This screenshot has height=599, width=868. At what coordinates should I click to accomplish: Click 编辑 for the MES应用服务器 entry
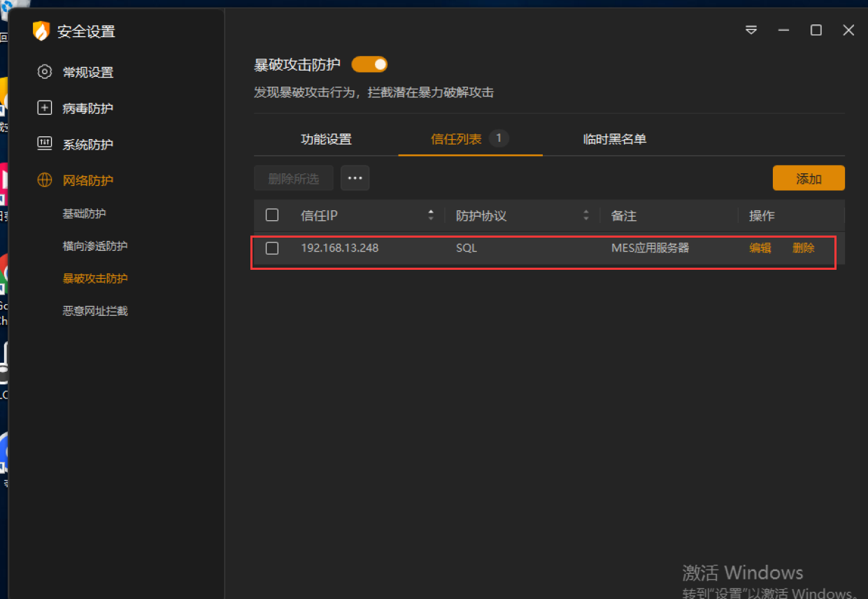760,248
